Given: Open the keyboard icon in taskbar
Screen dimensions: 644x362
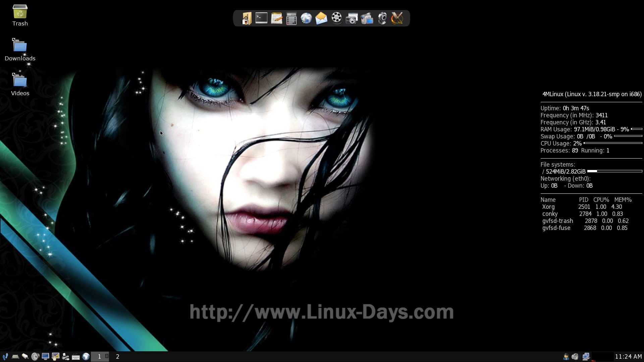Looking at the screenshot, I should click(75, 357).
